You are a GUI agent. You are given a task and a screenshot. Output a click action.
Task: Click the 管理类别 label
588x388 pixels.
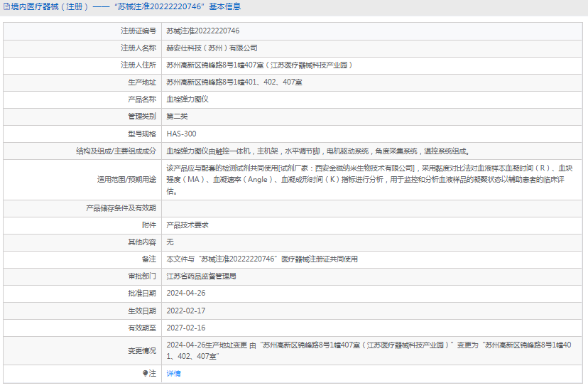click(x=142, y=117)
